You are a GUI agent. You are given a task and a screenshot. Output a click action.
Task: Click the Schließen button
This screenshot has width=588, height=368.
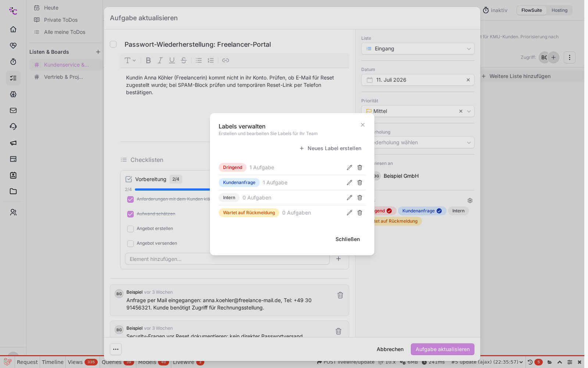pyautogui.click(x=348, y=239)
